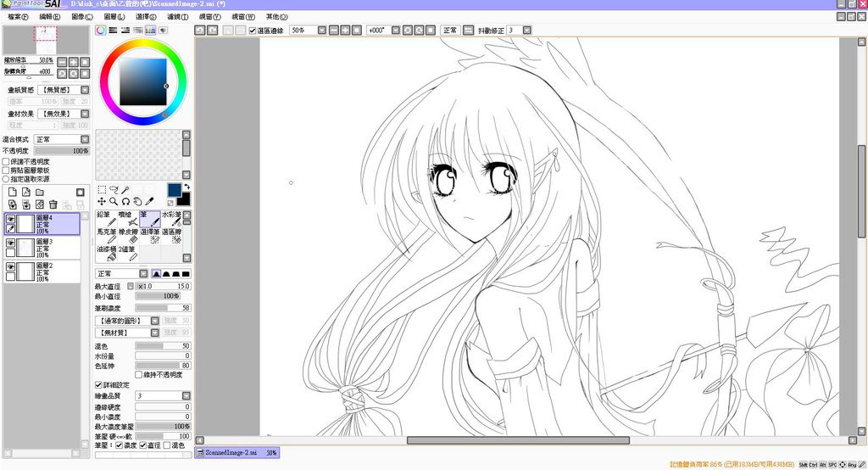This screenshot has height=470, width=868.
Task: Select the Marker tool (馬克筆)
Action: pyautogui.click(x=106, y=236)
